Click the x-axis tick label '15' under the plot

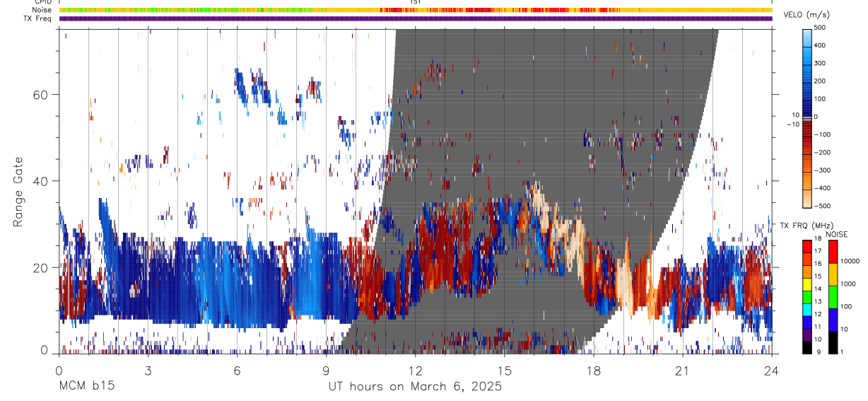pyautogui.click(x=504, y=370)
